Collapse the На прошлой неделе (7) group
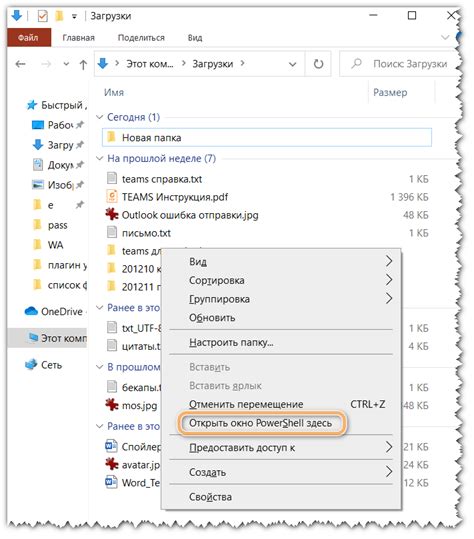This screenshot has height=539, width=474. pos(99,158)
